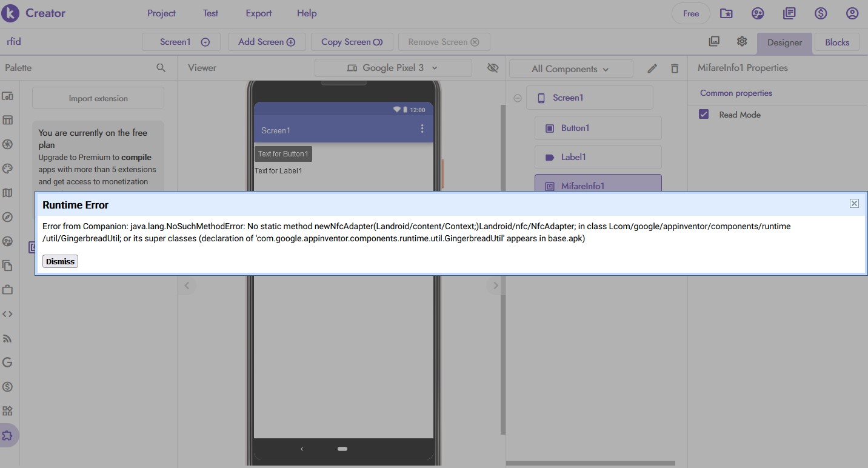Image resolution: width=868 pixels, height=468 pixels.
Task: Switch to the Blocks tab
Action: coord(837,42)
